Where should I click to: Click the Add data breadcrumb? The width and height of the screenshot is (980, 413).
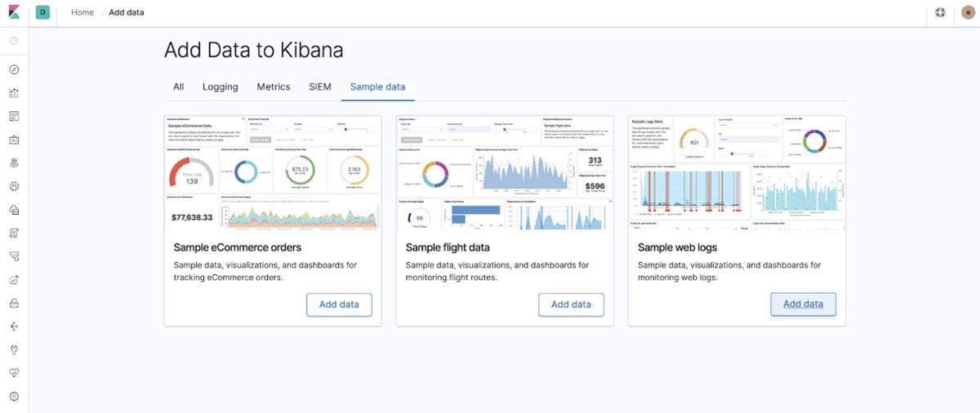[x=127, y=12]
